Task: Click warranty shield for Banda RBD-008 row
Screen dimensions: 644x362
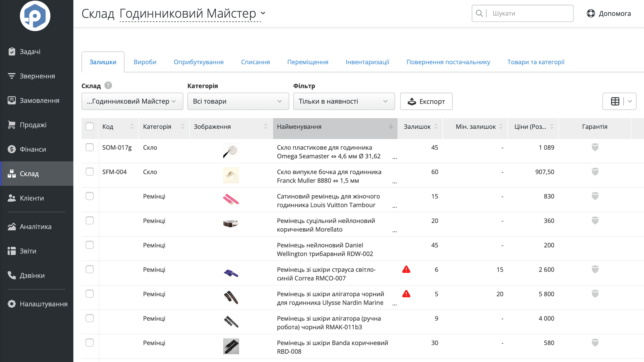Action: click(x=595, y=342)
